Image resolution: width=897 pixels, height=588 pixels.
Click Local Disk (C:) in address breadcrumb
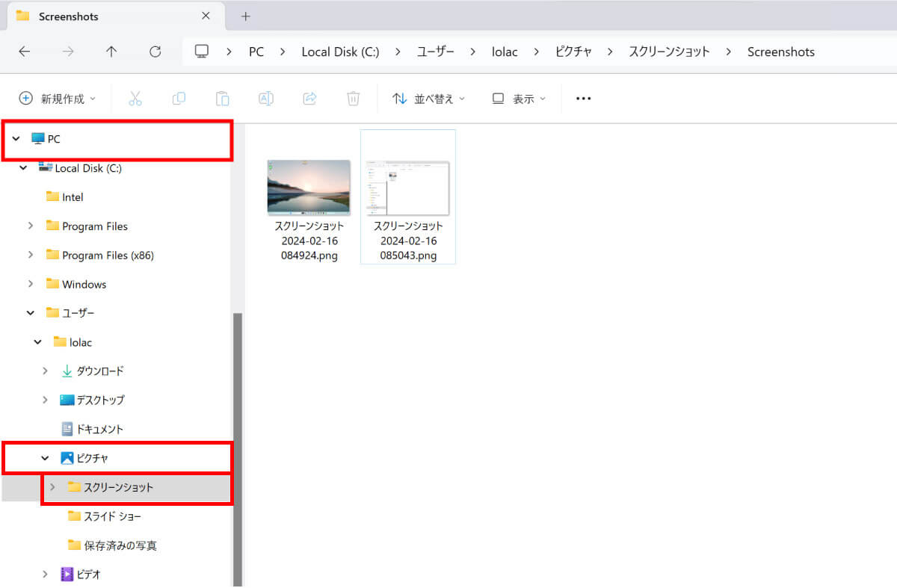(340, 52)
